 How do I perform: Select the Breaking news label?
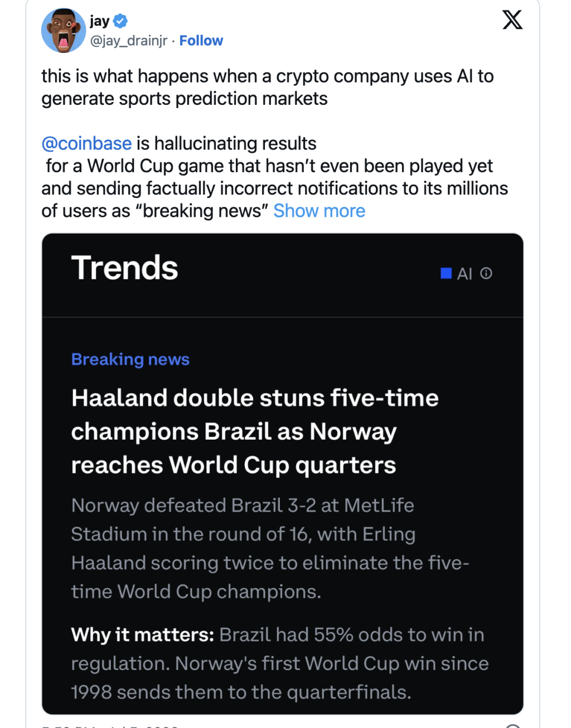[x=130, y=360]
